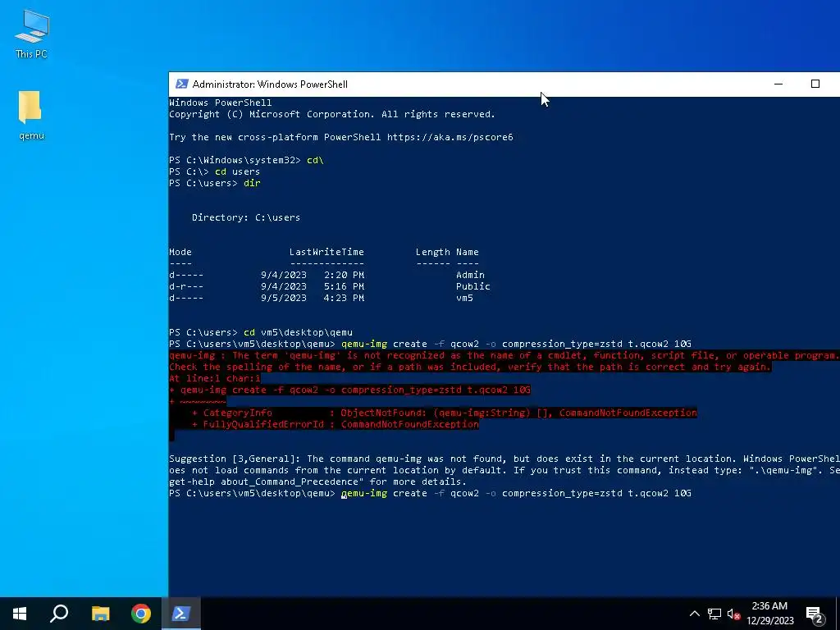Open taskbar Search
840x630 pixels.
click(59, 614)
